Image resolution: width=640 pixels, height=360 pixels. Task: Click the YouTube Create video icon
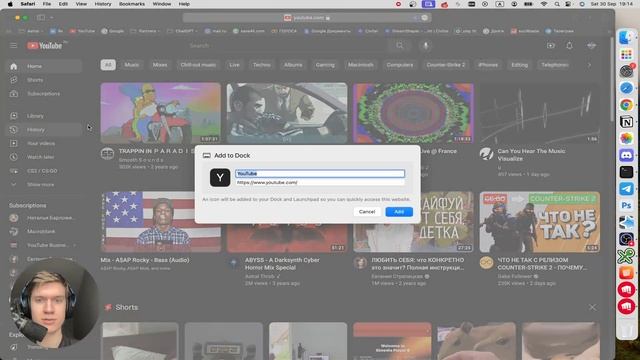pyautogui.click(x=551, y=45)
